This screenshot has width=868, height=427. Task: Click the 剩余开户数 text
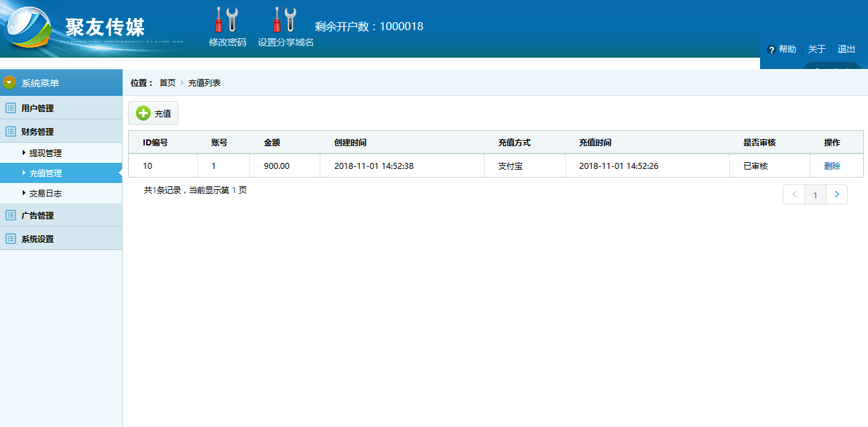369,27
